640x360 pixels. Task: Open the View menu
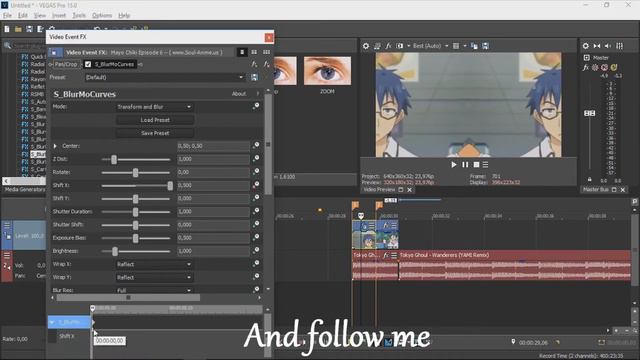point(40,16)
